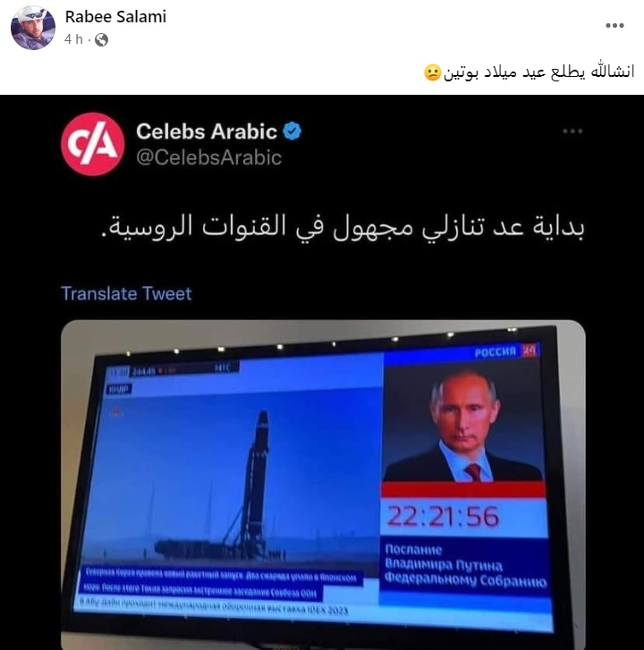Click the Translate Tweet link

click(x=126, y=293)
